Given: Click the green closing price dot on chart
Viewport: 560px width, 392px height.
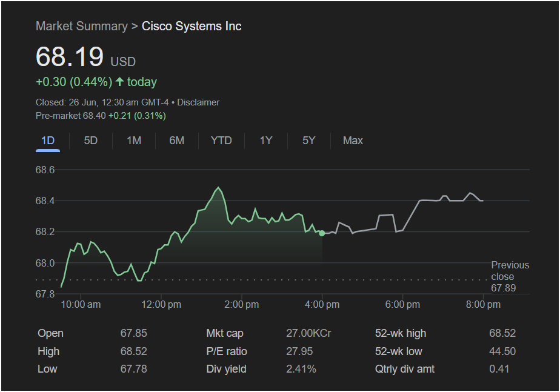Looking at the screenshot, I should click(x=322, y=233).
